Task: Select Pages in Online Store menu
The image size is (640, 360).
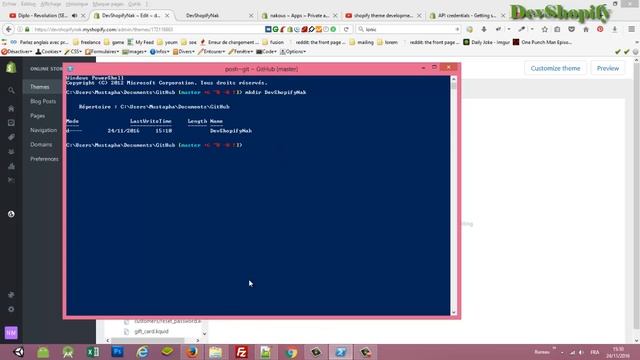Action: 38,116
